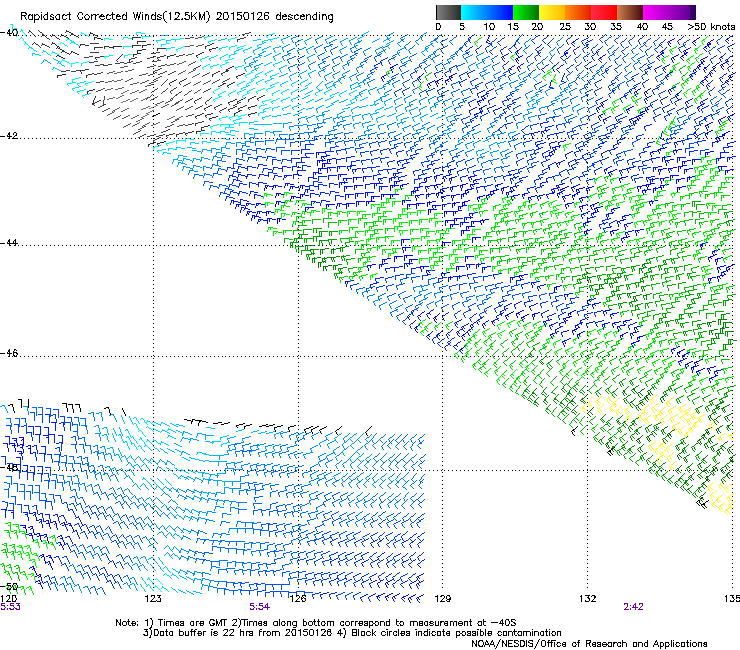This screenshot has width=740, height=650.
Task: Click the '-44' latitude axis label
Action: 9,243
